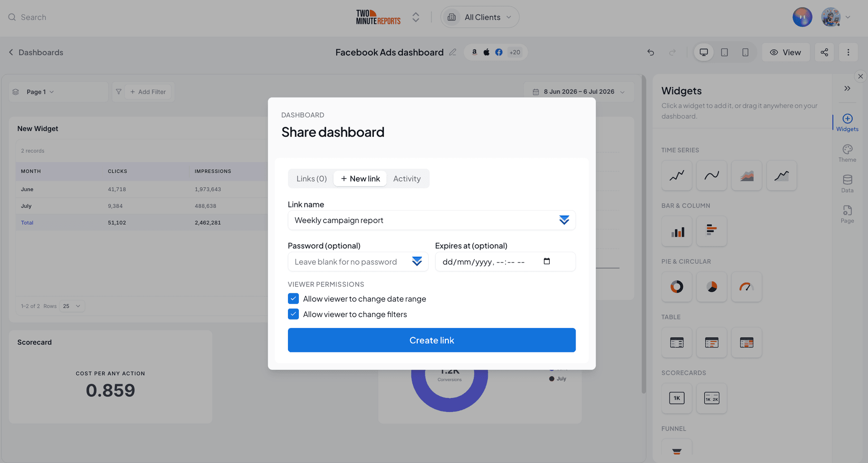Switch to the Activity tab

pyautogui.click(x=407, y=179)
